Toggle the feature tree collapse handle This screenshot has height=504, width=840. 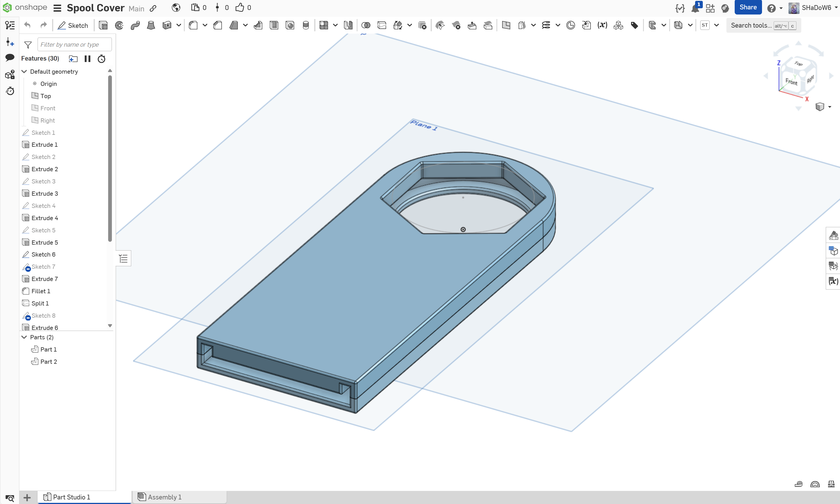pyautogui.click(x=123, y=259)
